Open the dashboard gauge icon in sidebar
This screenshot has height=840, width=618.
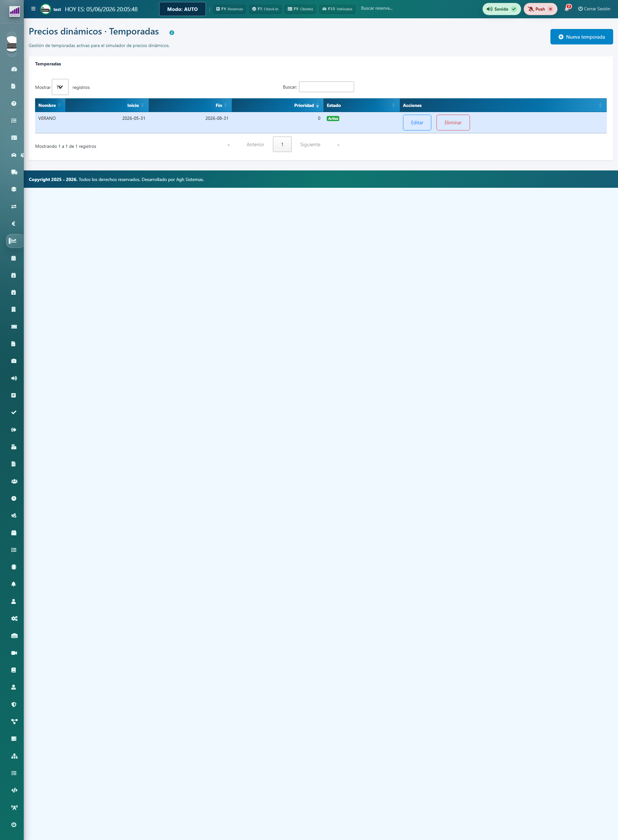(14, 69)
